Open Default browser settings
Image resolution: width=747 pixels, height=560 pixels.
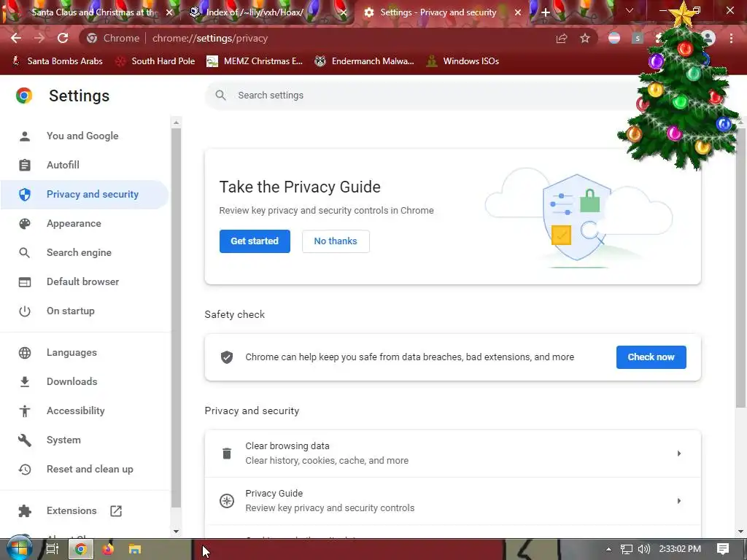pyautogui.click(x=85, y=281)
